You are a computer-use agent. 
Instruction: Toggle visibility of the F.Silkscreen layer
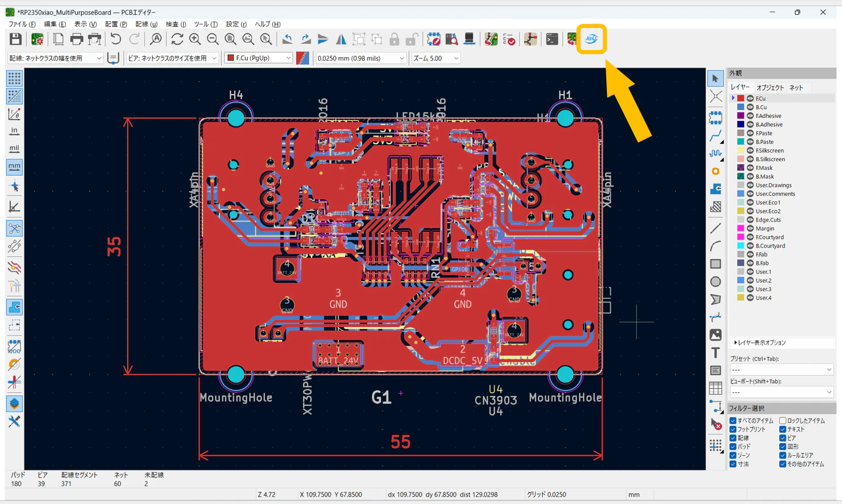click(x=750, y=150)
